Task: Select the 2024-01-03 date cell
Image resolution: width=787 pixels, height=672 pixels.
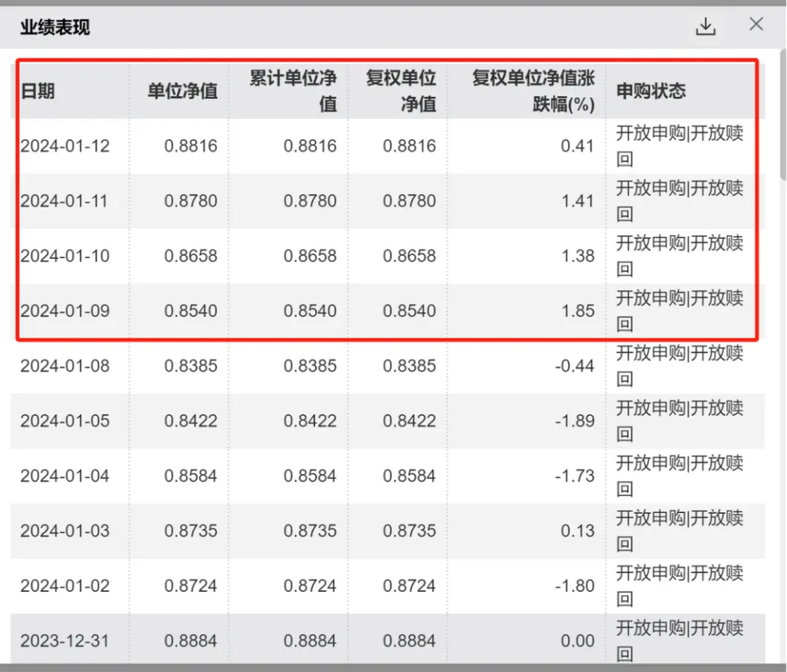Action: coord(65,531)
